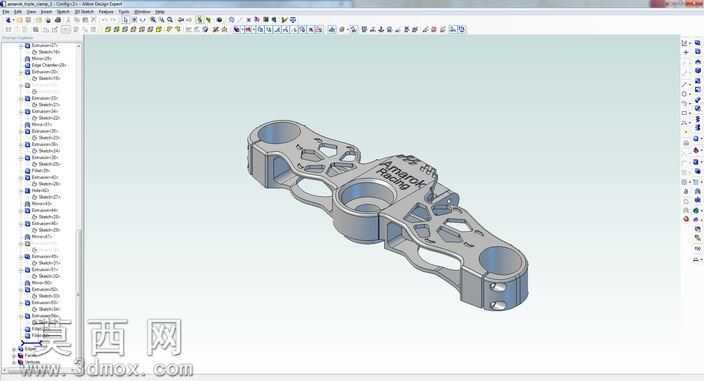The image size is (704, 381).
Task: Select Edge Chamfer feature in Design Explorer
Action: pyautogui.click(x=48, y=65)
